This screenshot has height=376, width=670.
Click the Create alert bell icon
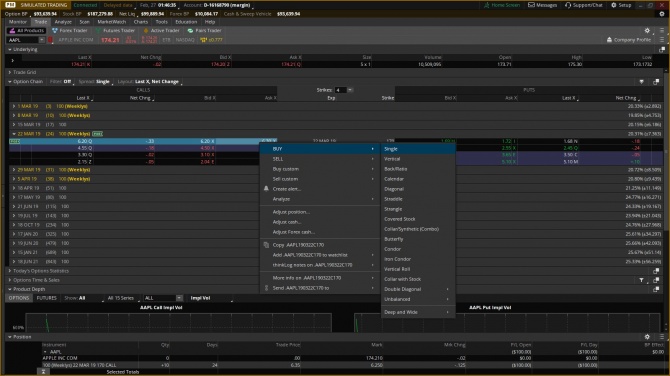click(x=266, y=188)
